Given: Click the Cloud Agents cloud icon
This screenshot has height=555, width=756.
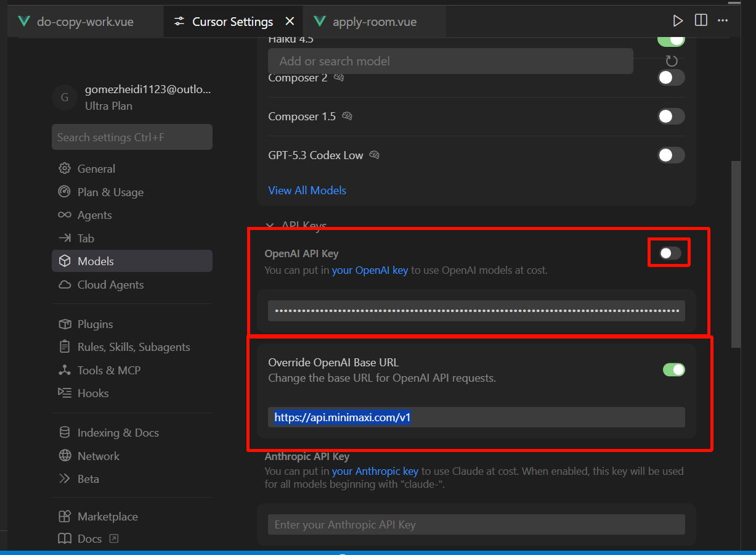Looking at the screenshot, I should [65, 284].
